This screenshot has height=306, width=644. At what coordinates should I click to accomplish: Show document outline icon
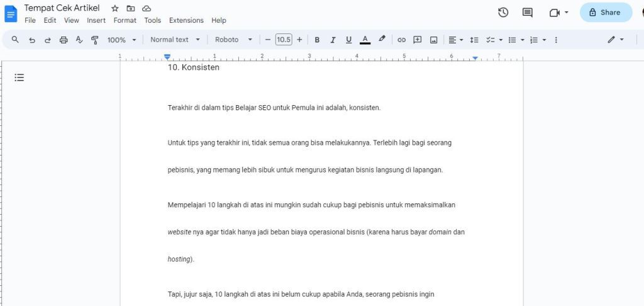(x=19, y=77)
